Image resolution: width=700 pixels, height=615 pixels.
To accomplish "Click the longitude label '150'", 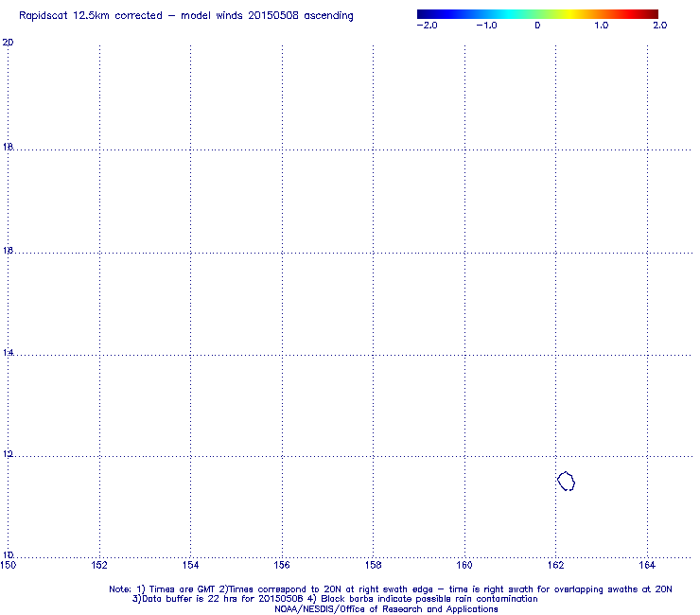I will coord(8,565).
